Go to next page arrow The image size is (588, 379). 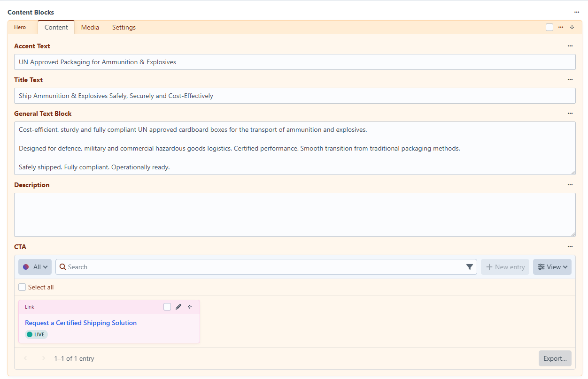44,358
